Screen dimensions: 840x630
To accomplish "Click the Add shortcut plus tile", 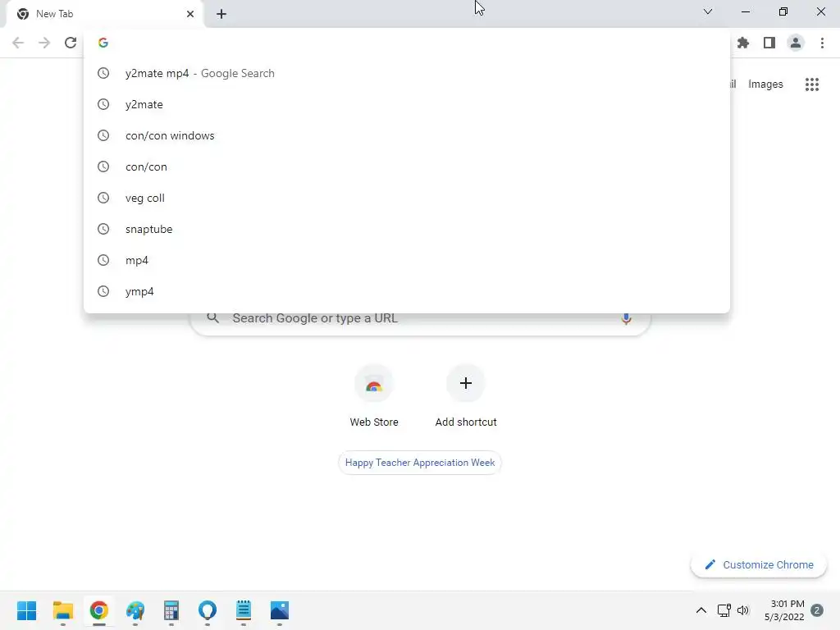I will pos(466,396).
